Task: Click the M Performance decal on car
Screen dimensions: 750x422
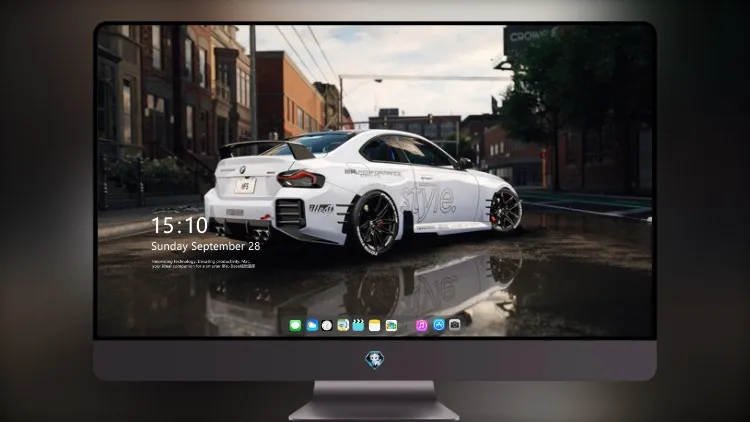Action: [373, 172]
